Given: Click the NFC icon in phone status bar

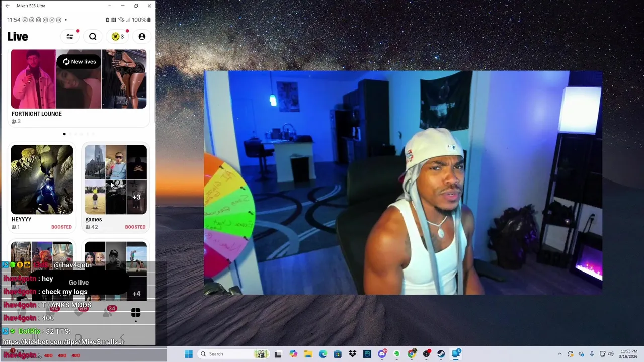Looking at the screenshot, I should pos(114,20).
